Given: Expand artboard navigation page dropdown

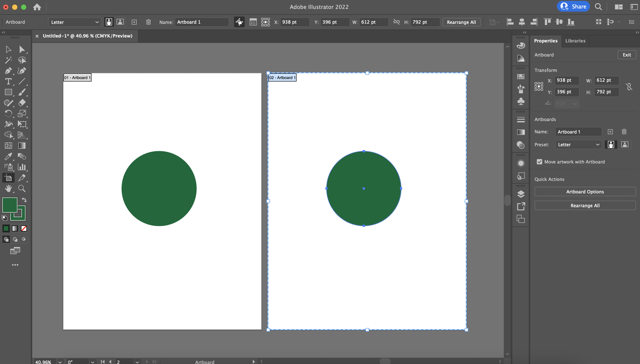Looking at the screenshot, I should 137,361.
